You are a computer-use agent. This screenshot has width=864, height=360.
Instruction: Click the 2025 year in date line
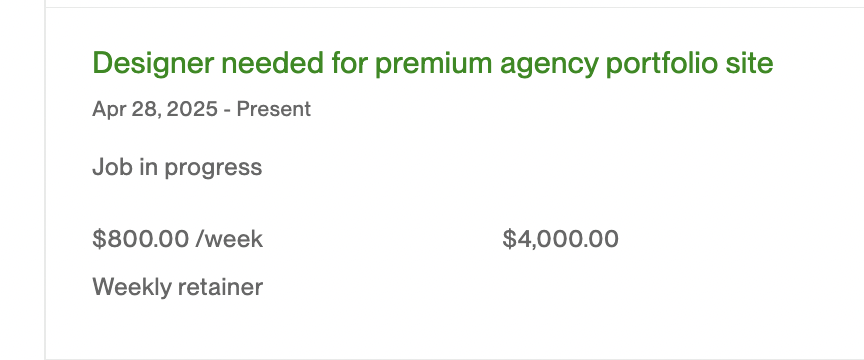192,109
